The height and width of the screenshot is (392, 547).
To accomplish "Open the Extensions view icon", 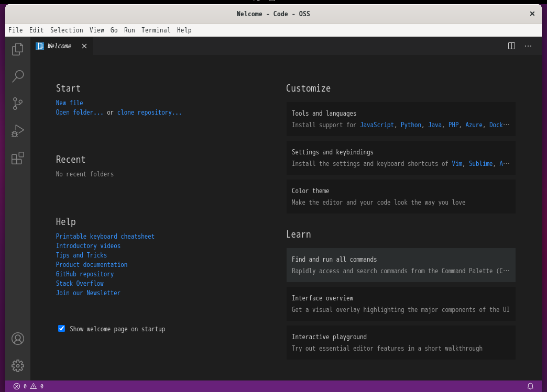I will (18, 158).
